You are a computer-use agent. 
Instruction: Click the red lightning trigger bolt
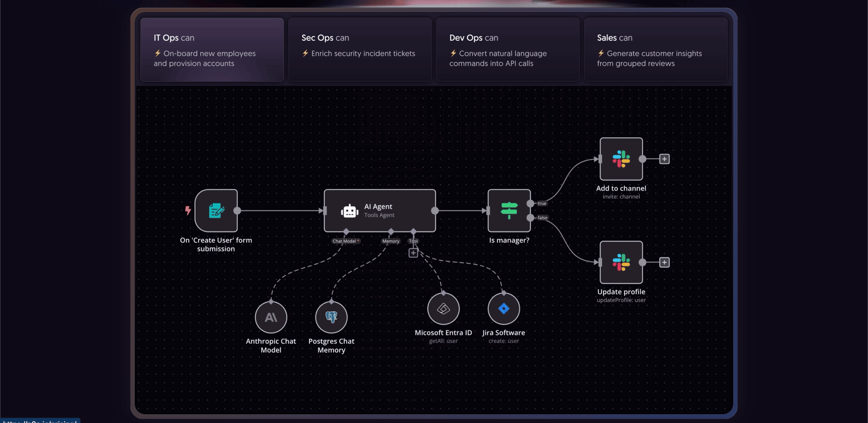coord(188,210)
